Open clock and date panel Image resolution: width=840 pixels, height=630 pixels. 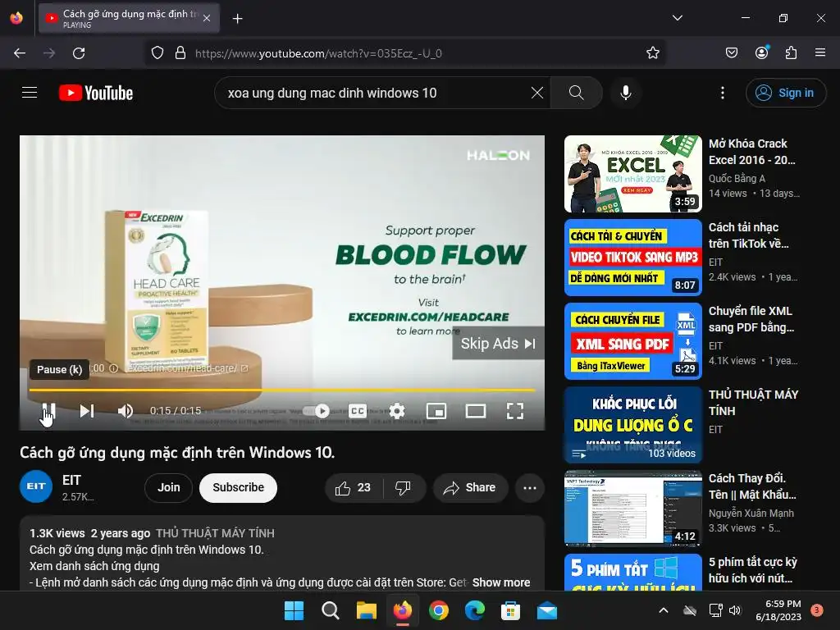click(778, 610)
